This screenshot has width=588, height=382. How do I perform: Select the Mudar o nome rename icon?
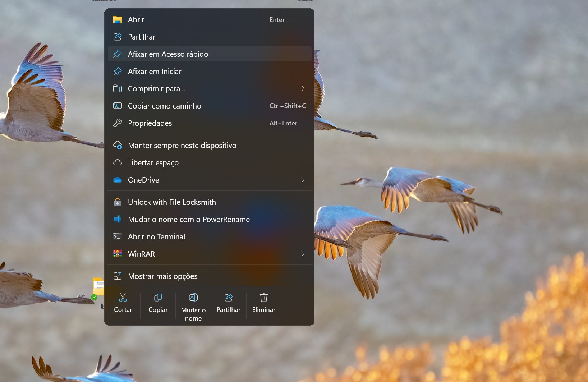pos(193,298)
